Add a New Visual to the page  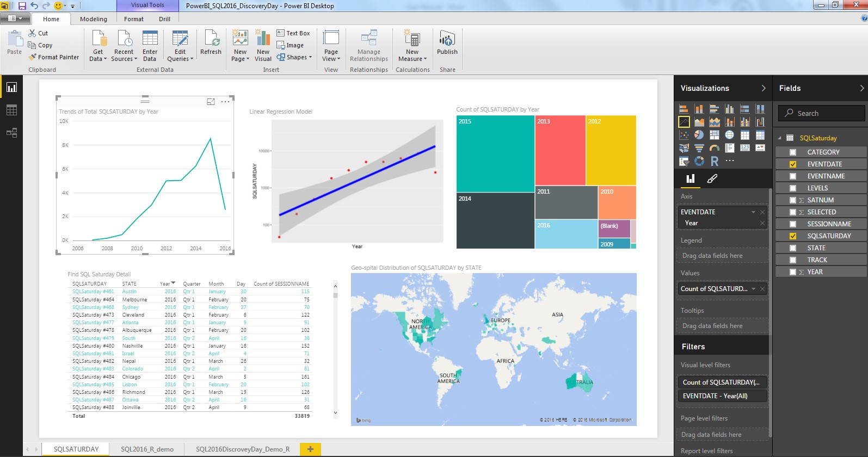click(x=263, y=46)
